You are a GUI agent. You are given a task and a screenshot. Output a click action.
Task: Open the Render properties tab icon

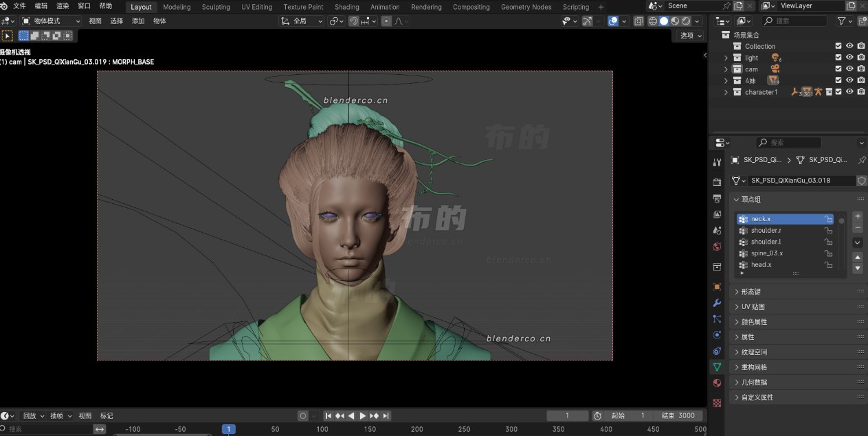pos(717,182)
